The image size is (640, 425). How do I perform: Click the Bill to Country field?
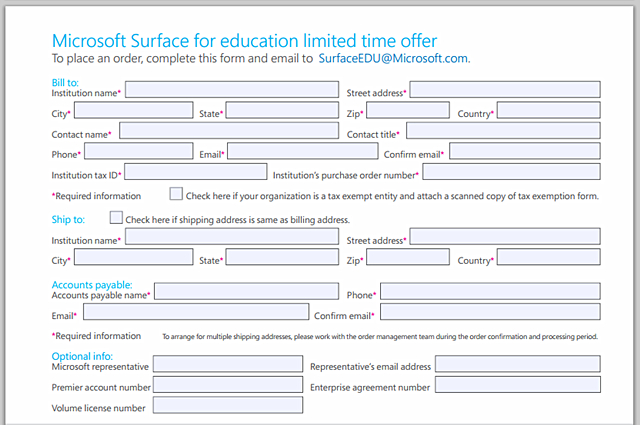(548, 110)
